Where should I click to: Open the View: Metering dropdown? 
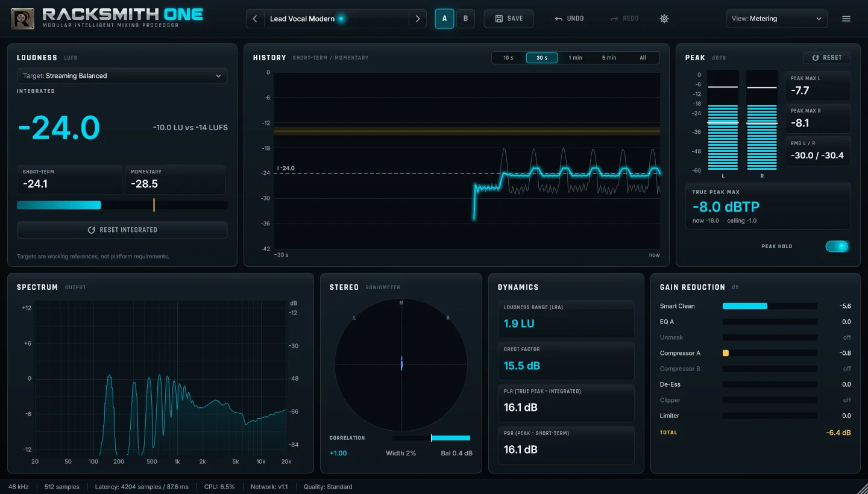777,19
